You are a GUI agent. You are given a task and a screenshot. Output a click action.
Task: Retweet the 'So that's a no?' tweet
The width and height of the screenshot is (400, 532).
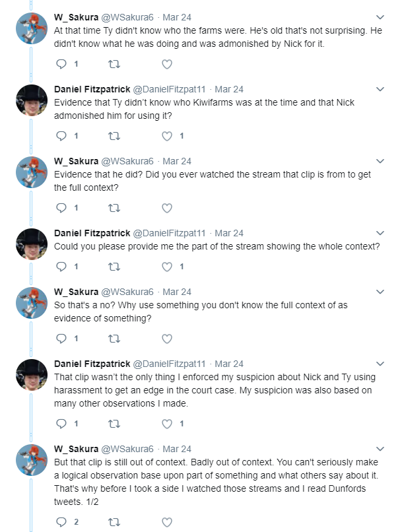114,338
